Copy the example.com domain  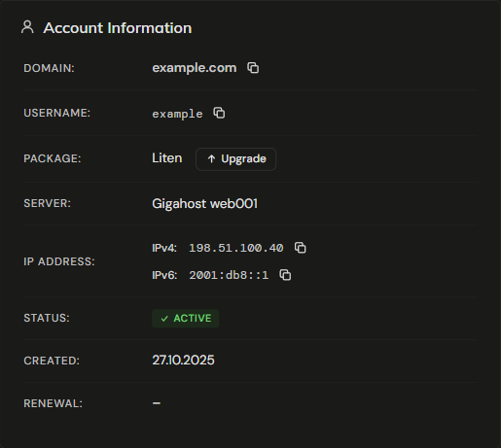click(x=253, y=68)
